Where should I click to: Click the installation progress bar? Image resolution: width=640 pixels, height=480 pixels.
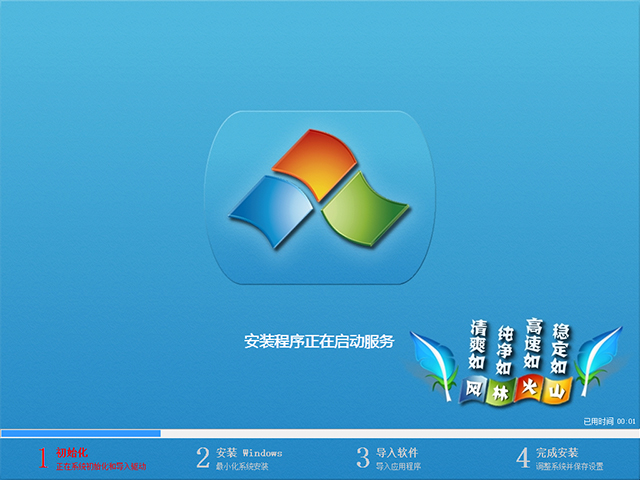(320, 433)
